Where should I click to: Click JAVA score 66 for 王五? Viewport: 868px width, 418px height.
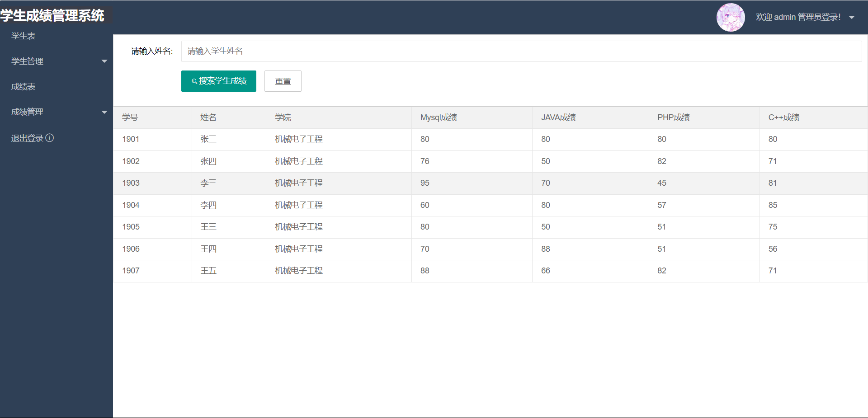pos(546,271)
